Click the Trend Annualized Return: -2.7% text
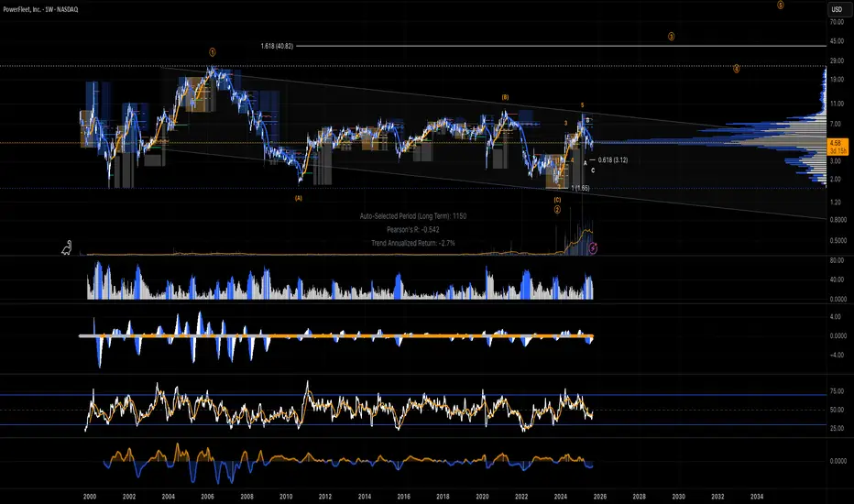The width and height of the screenshot is (854, 504). (413, 244)
